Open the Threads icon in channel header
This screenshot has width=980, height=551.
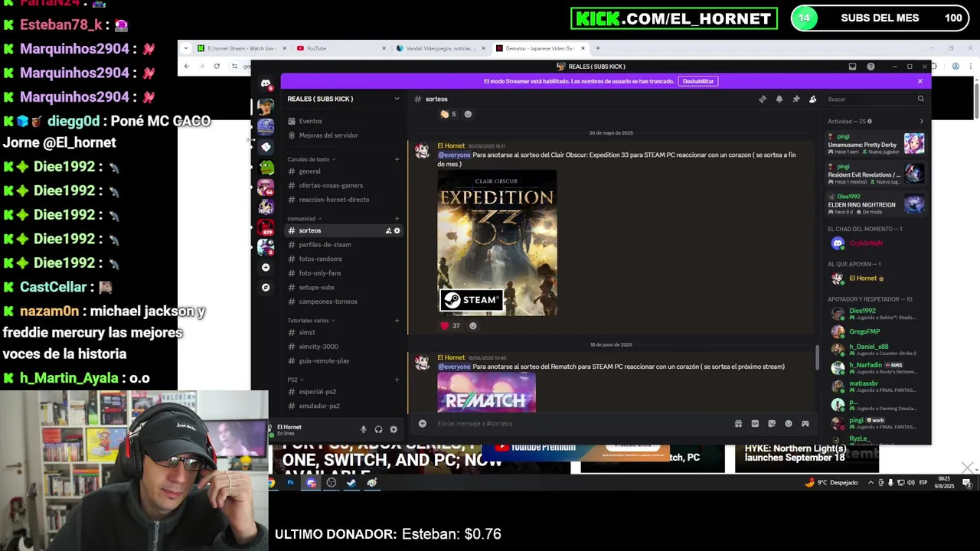pos(763,99)
